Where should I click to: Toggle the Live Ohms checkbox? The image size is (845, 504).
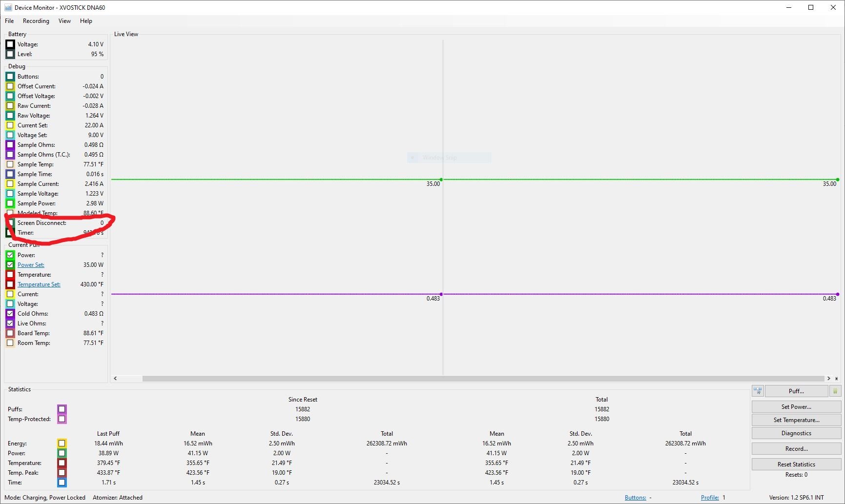pyautogui.click(x=10, y=323)
